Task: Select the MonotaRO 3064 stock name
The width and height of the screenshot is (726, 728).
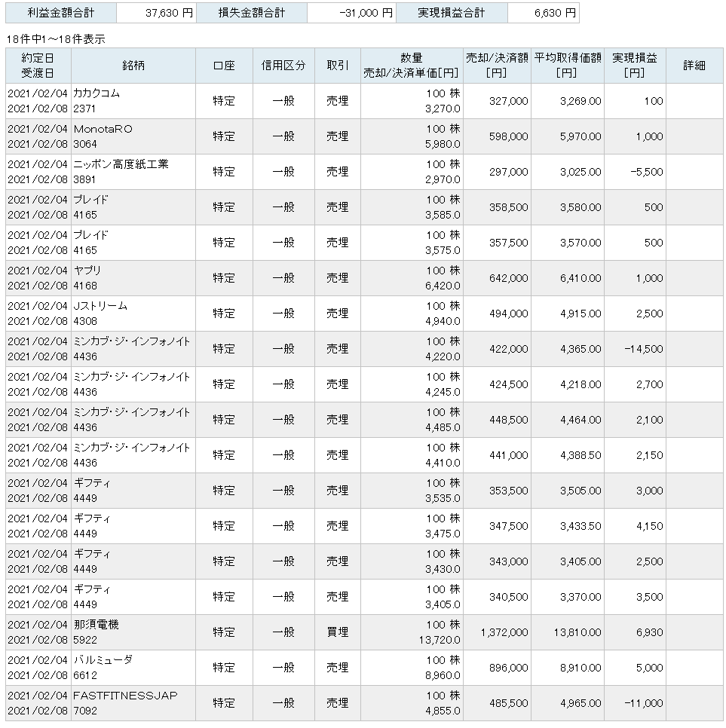Action: click(103, 136)
